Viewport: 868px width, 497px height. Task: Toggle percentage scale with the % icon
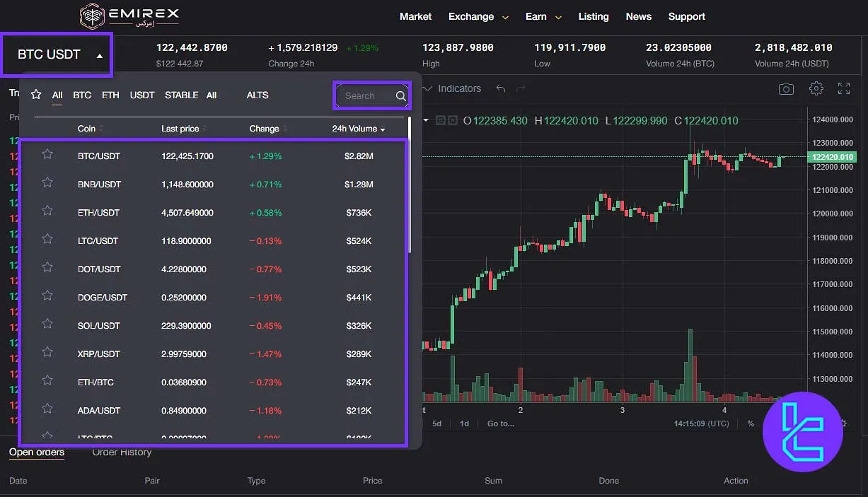point(751,424)
